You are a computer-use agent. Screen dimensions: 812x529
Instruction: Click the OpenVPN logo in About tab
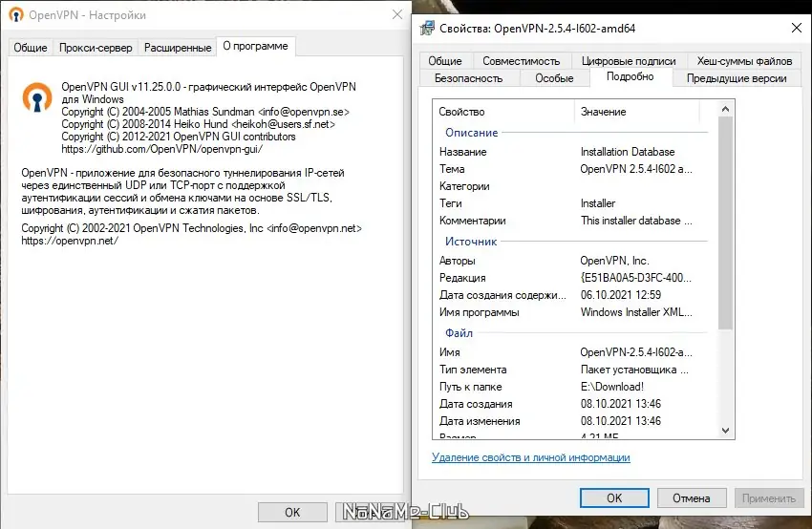(x=37, y=97)
